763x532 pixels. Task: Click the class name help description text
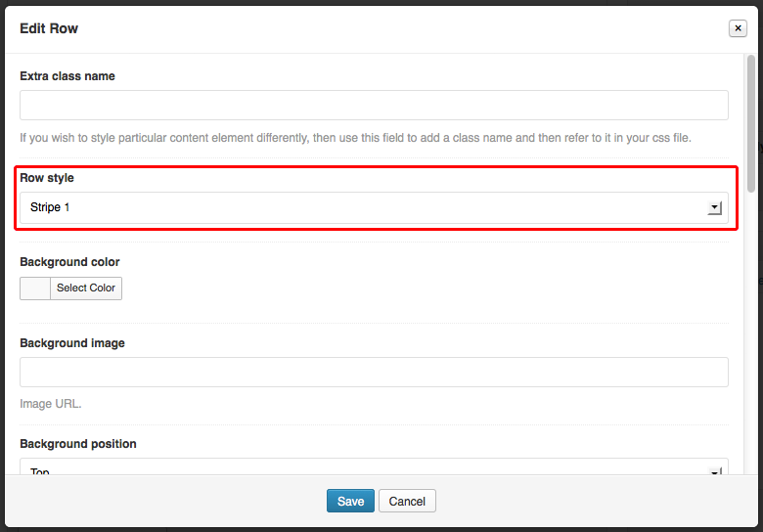coord(355,138)
